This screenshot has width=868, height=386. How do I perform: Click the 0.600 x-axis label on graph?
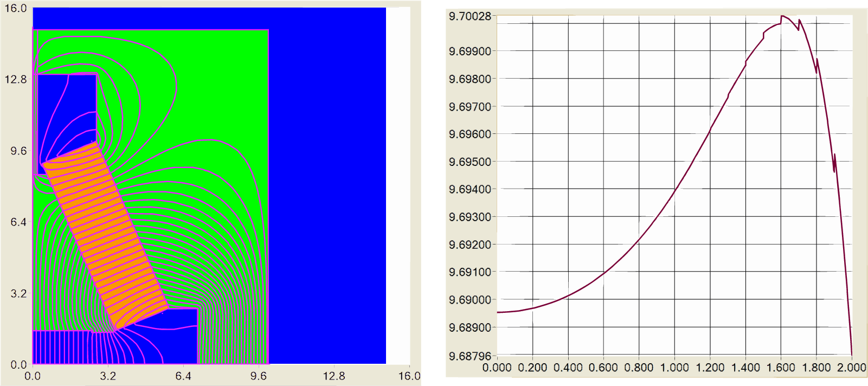(x=603, y=368)
